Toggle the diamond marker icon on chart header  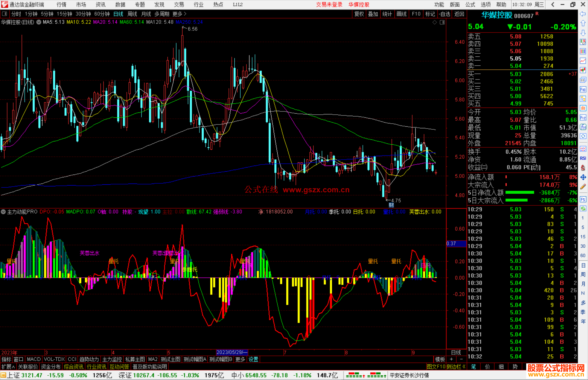434,22
